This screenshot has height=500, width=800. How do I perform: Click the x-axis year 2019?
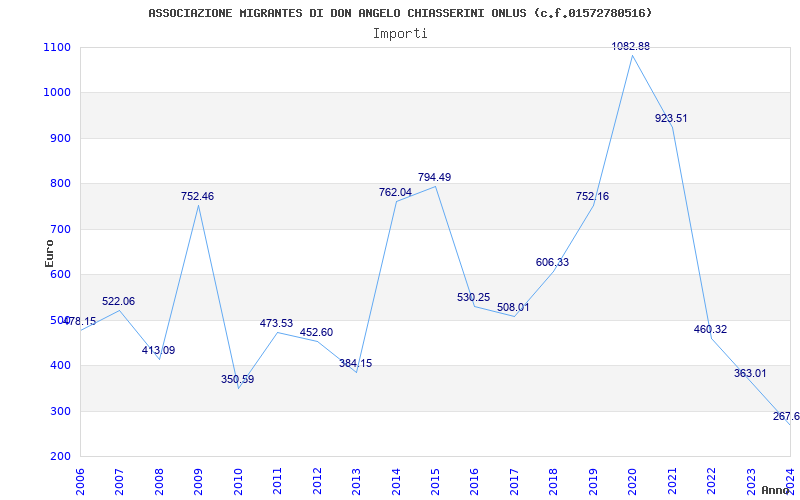point(593,481)
